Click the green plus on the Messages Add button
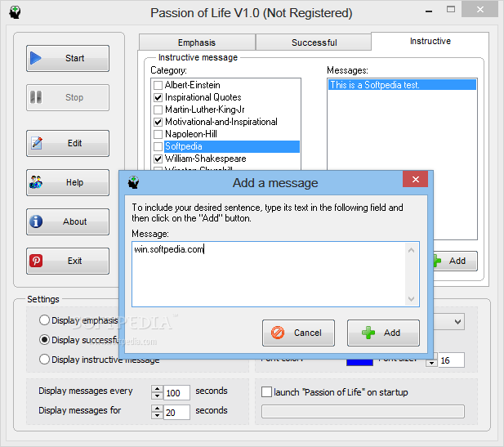504x447 pixels. pos(436,261)
